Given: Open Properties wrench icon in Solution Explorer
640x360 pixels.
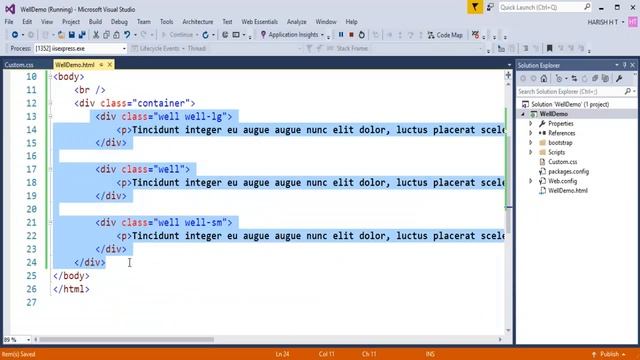Looking at the screenshot, I should tap(619, 78).
